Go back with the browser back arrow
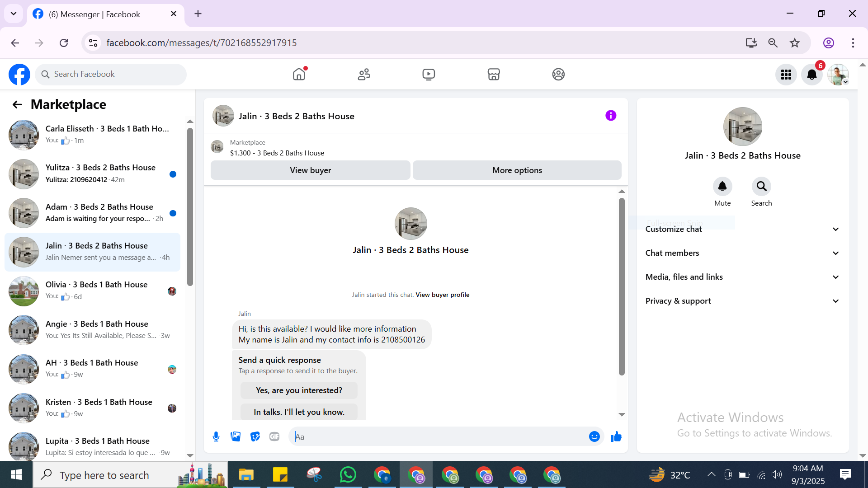Image resolution: width=868 pixels, height=488 pixels. point(15,43)
